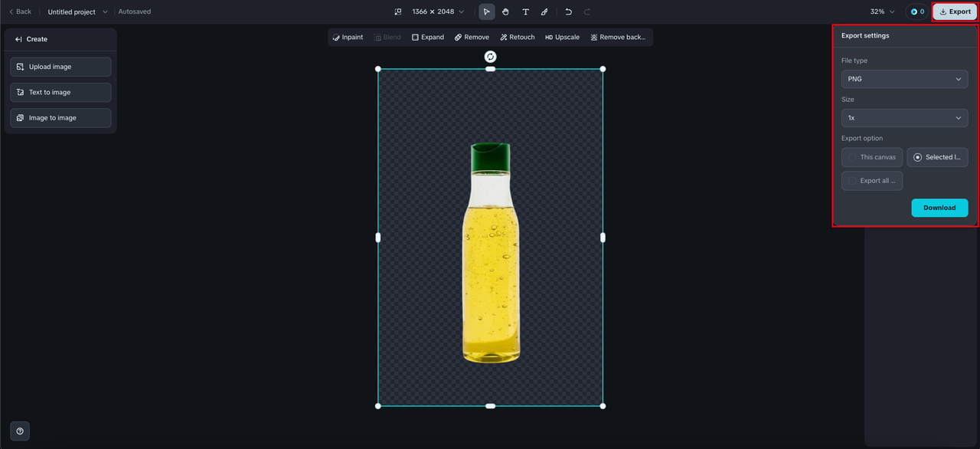Image resolution: width=980 pixels, height=449 pixels.
Task: Click the canvas resize icon
Action: coord(398,11)
